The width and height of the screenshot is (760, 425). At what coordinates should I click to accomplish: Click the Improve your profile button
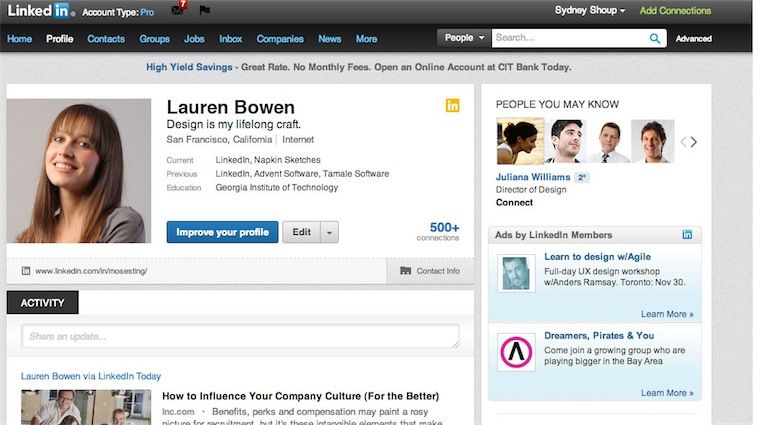pos(222,232)
